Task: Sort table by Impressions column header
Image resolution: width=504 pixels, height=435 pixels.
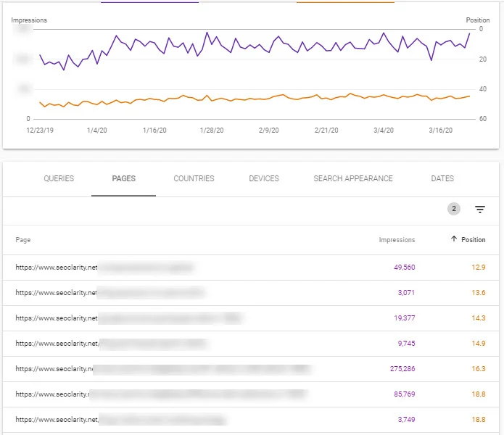Action: 397,240
